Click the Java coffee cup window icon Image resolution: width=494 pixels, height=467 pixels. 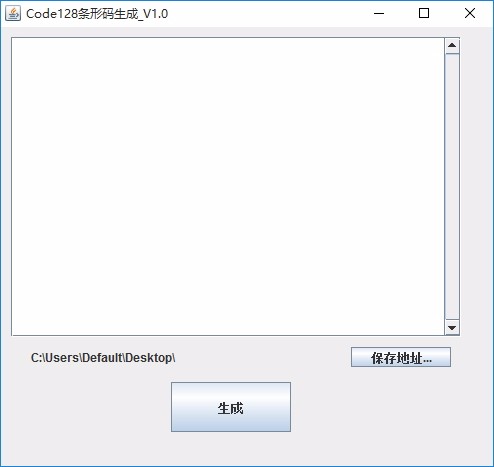tap(13, 14)
